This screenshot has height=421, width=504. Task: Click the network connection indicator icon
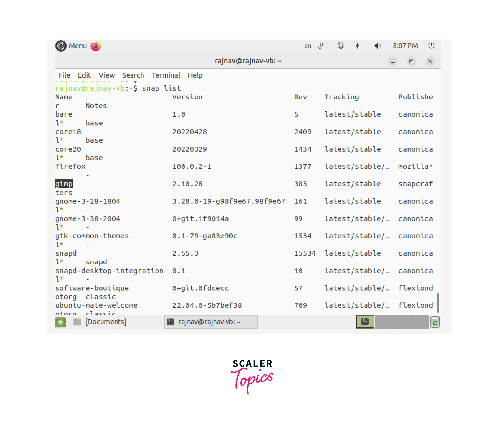coord(321,46)
